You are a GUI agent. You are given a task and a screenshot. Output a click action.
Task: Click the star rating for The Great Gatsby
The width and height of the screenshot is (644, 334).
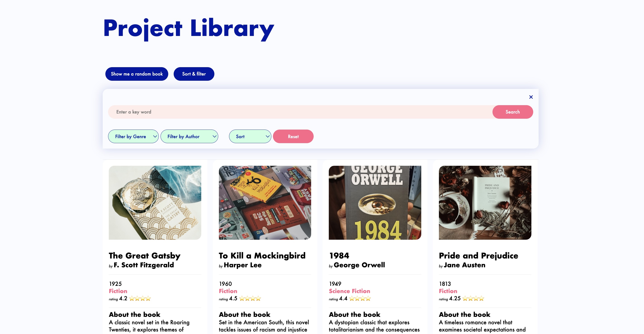[140, 298]
